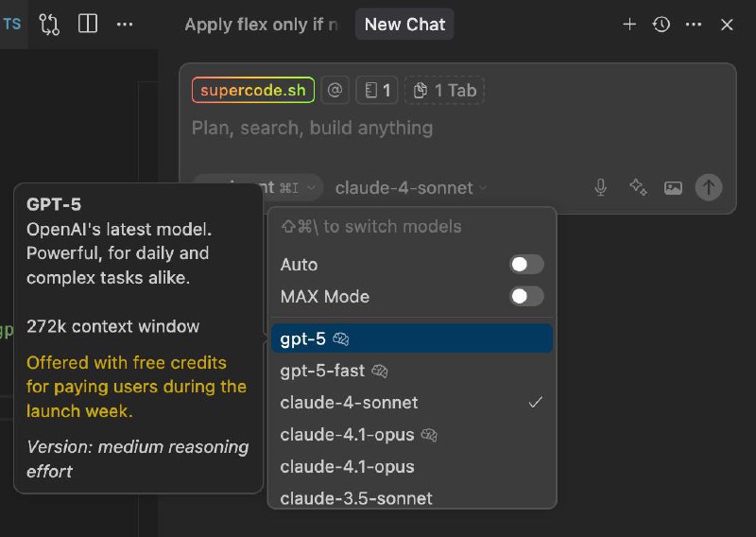Screen dimensions: 756x537
Task: Start a new chat with the plus icon
Action: (629, 25)
